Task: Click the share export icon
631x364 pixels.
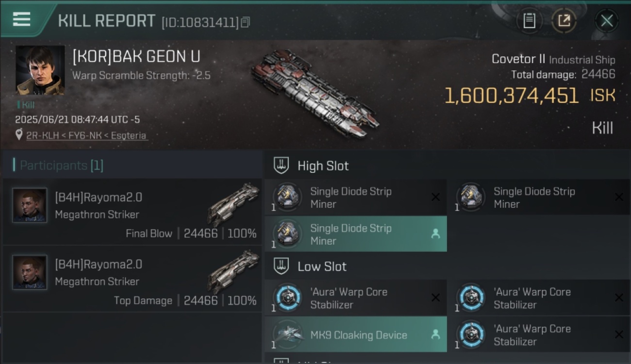Action: tap(564, 20)
